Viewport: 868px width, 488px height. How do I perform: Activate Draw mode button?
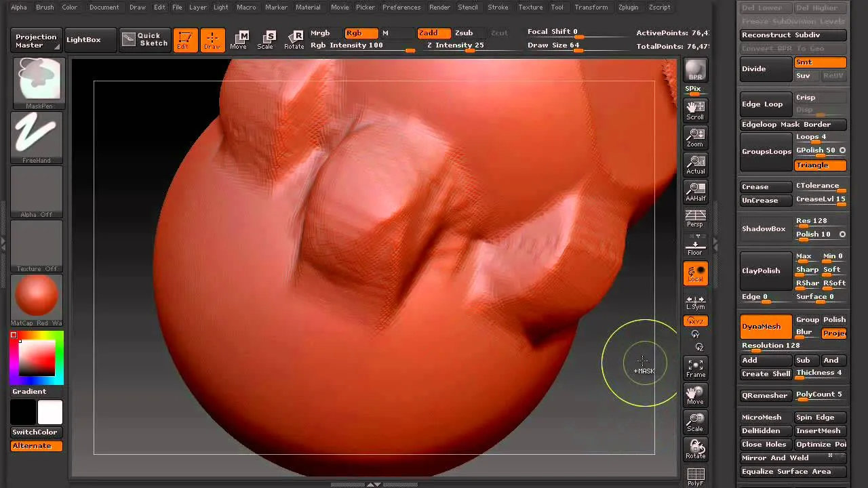212,40
